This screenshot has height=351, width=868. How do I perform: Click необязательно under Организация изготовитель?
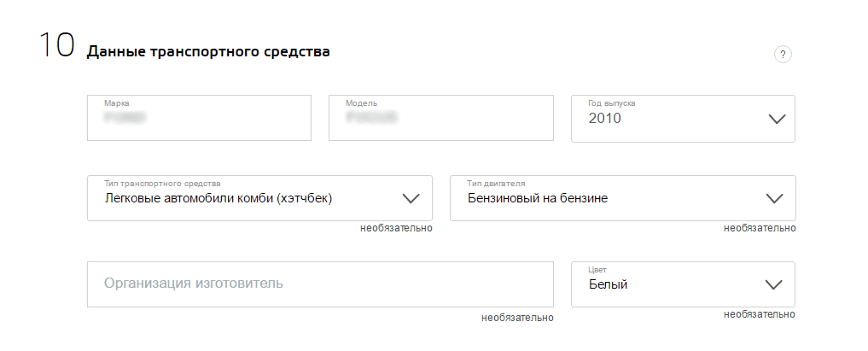point(517,318)
